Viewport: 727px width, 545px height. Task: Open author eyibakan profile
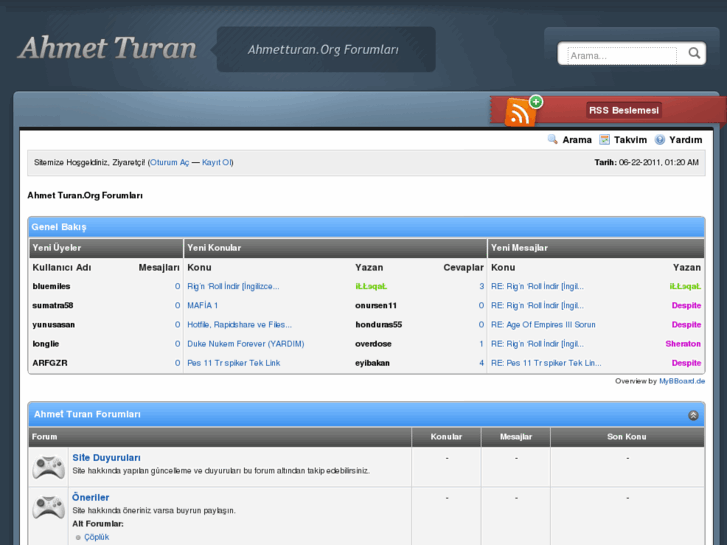pyautogui.click(x=372, y=363)
